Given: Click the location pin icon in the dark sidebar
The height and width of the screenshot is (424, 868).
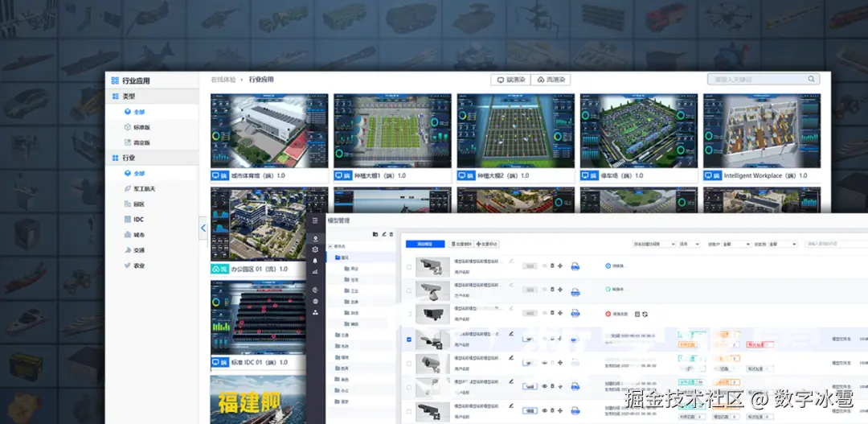Looking at the screenshot, I should (x=316, y=239).
